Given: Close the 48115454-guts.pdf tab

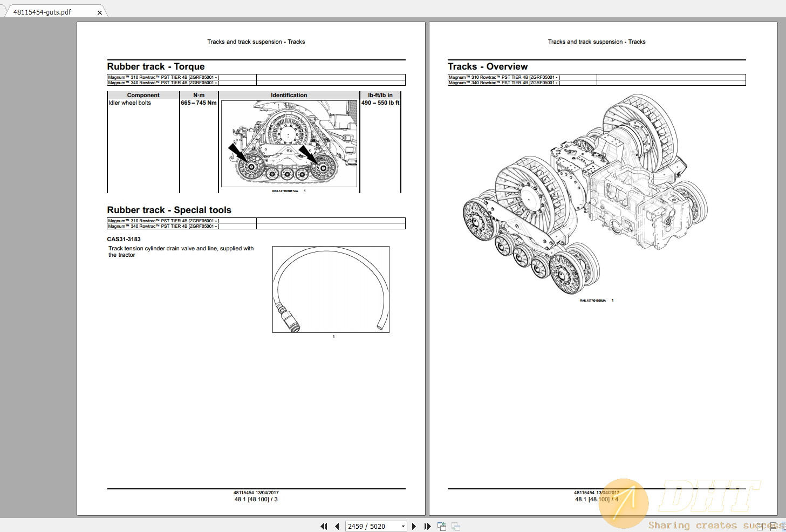Looking at the screenshot, I should [99, 11].
